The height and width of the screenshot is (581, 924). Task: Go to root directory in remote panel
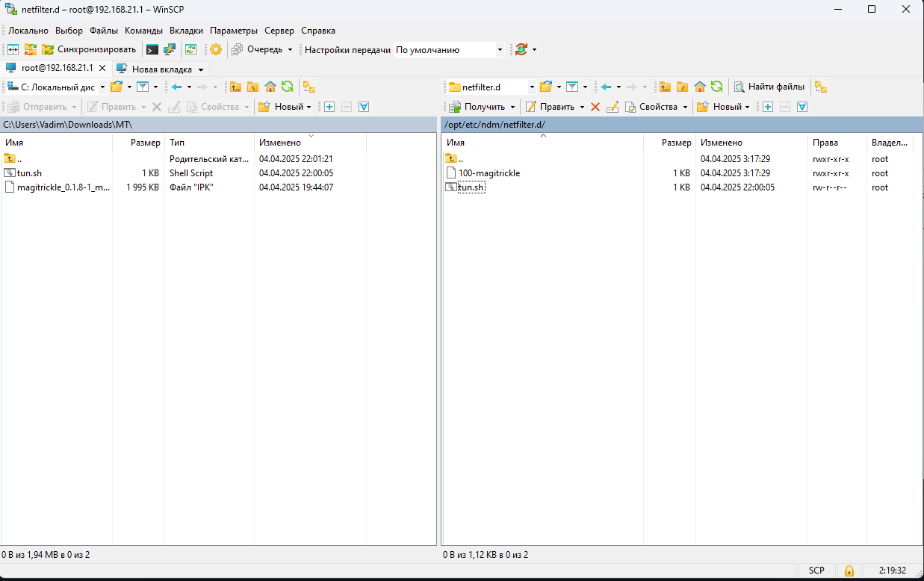coord(682,87)
